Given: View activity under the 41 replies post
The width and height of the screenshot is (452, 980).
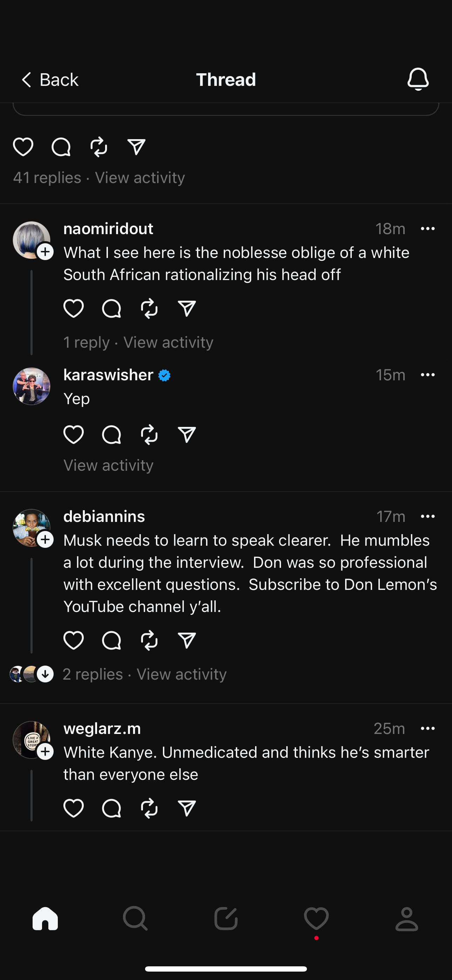Looking at the screenshot, I should pos(140,178).
